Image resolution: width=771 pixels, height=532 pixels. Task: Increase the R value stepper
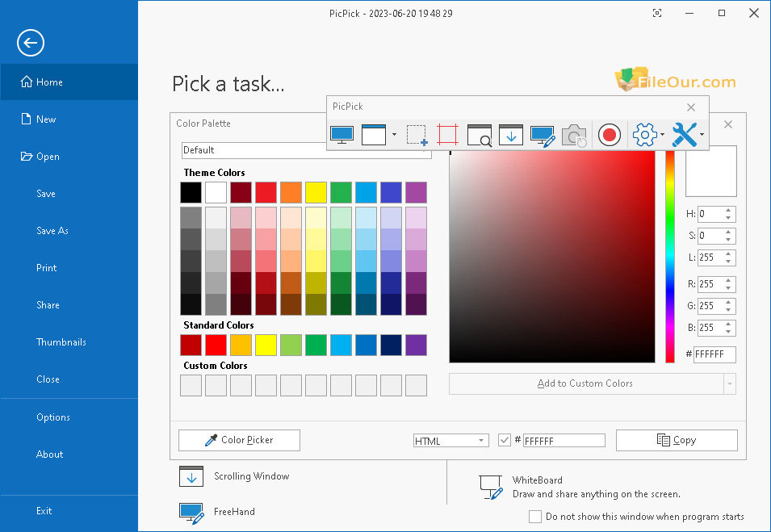pos(728,280)
